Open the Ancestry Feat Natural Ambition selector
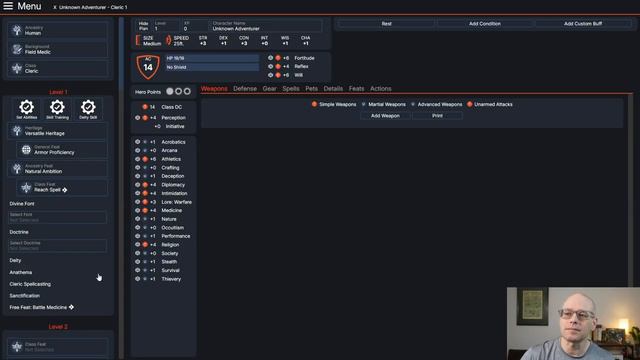Image resolution: width=640 pixels, height=360 pixels. pyautogui.click(x=58, y=169)
